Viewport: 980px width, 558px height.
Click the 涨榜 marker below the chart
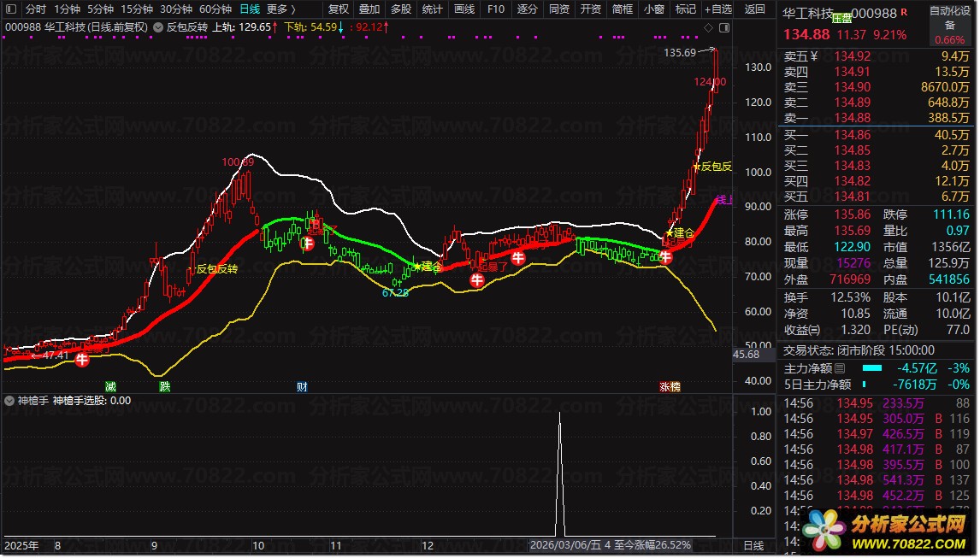tap(670, 386)
